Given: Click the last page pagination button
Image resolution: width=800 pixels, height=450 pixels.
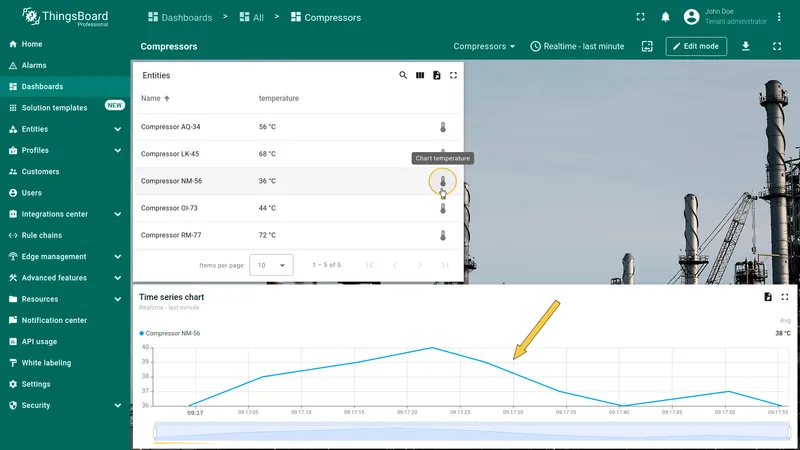Looking at the screenshot, I should (445, 265).
